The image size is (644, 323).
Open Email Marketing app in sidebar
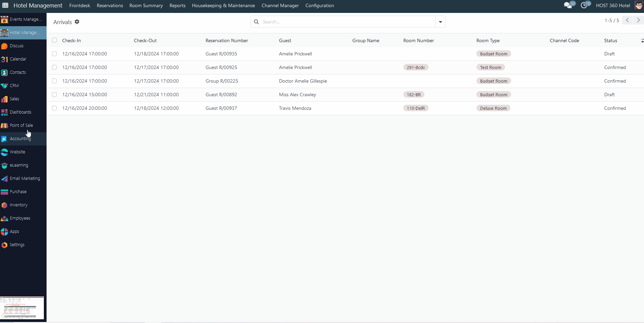click(x=23, y=178)
